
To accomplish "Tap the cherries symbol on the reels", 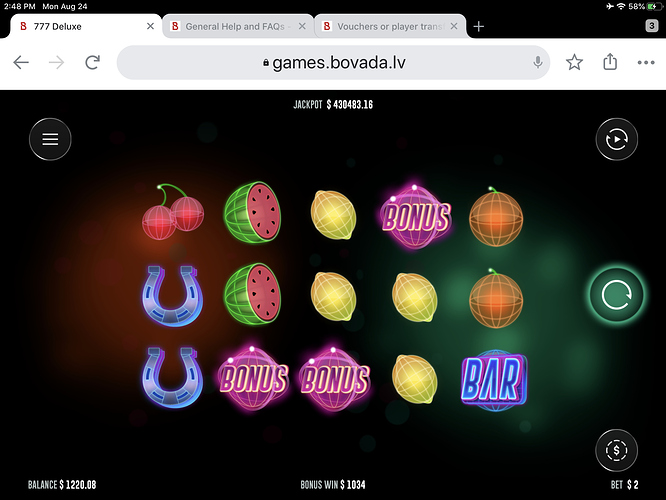I will 172,212.
